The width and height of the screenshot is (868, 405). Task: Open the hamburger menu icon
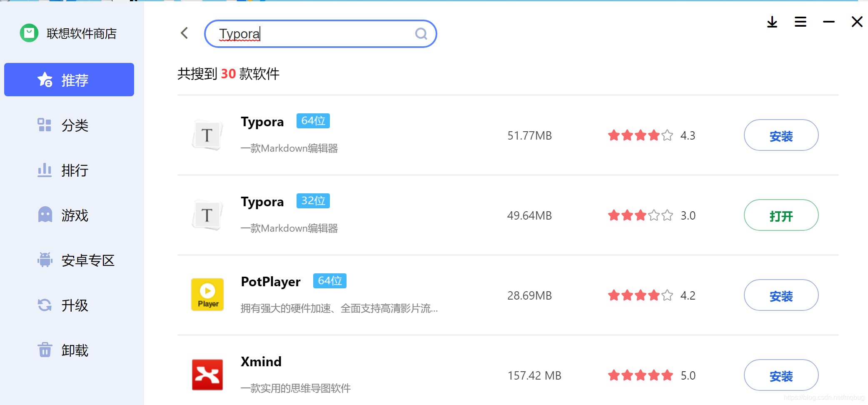pyautogui.click(x=801, y=22)
